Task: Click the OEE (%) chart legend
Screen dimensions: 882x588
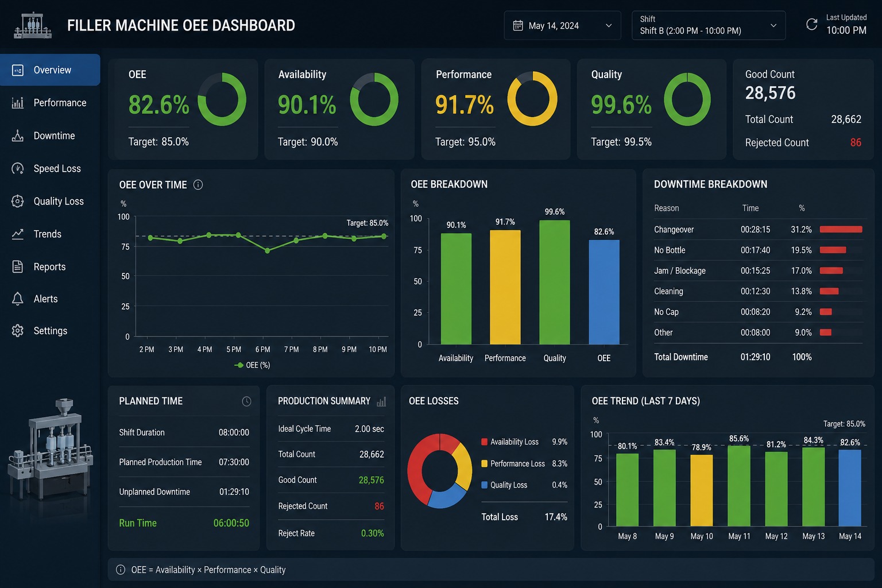Action: click(x=252, y=365)
